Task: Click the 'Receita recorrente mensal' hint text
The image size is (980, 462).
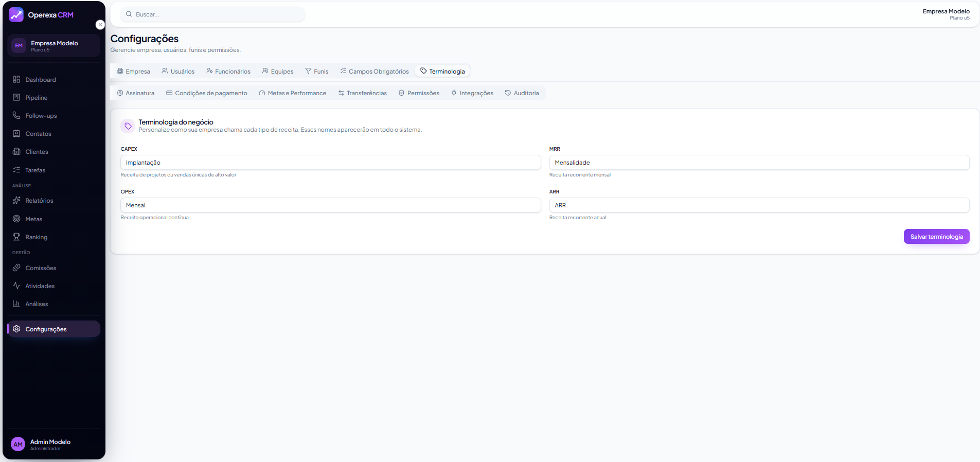Action: pos(580,175)
